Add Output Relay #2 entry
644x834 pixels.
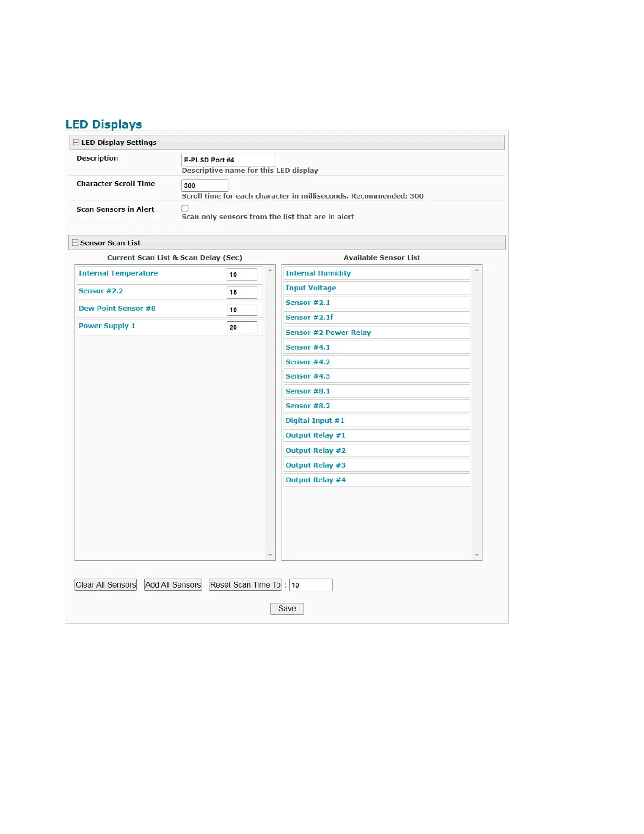377,450
